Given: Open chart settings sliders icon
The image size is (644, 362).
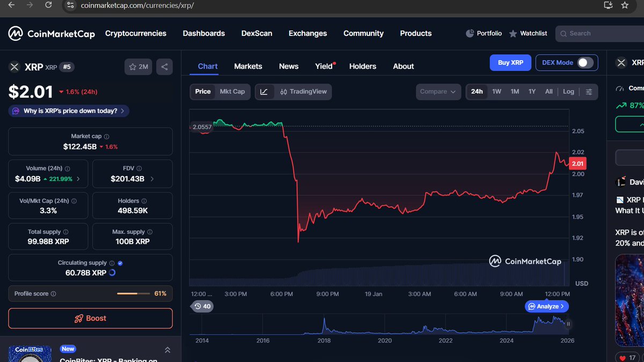Looking at the screenshot, I should (589, 92).
